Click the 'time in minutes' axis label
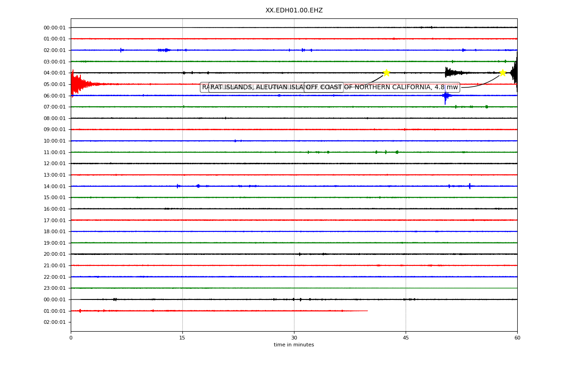The width and height of the screenshot is (588, 368). (x=294, y=345)
